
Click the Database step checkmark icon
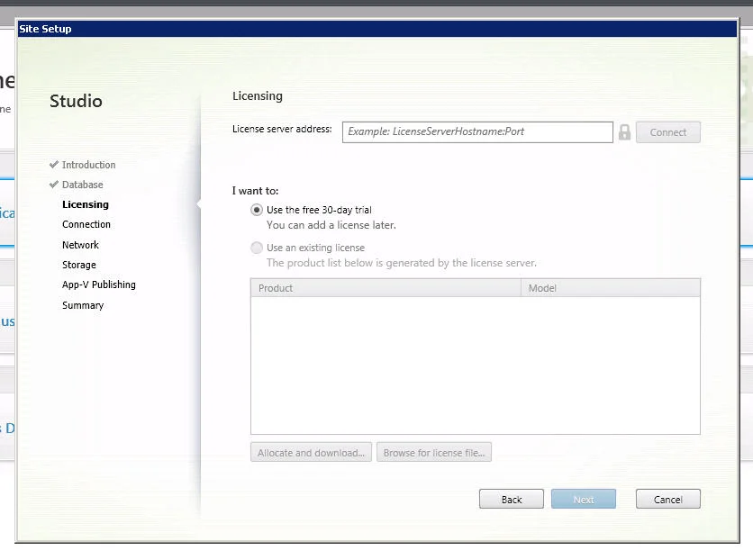[54, 185]
